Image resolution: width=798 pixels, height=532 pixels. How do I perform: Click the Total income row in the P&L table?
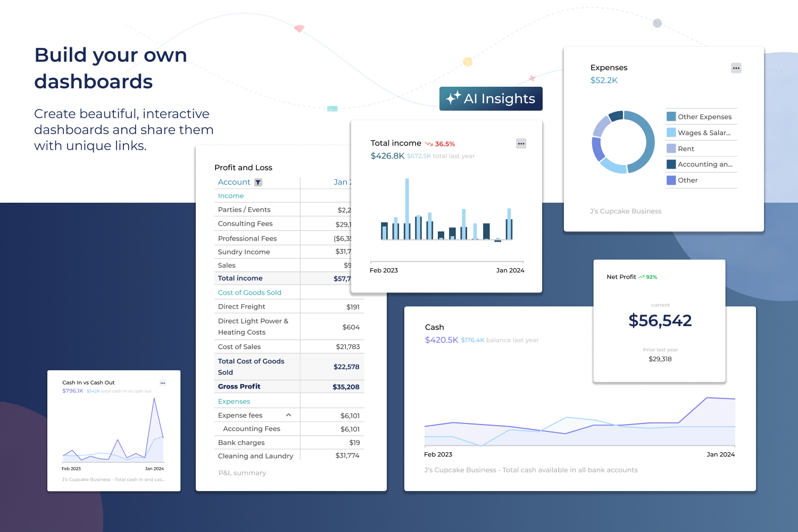(x=240, y=278)
